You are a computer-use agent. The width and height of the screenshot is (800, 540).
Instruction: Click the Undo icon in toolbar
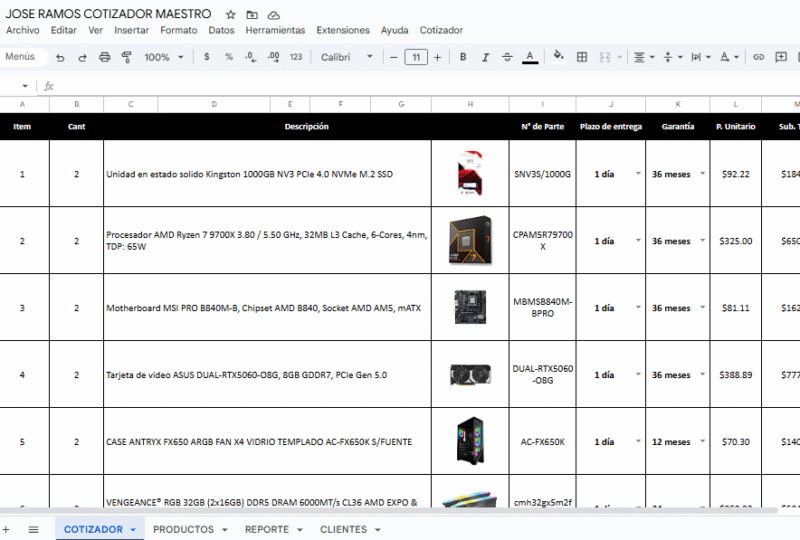click(61, 57)
